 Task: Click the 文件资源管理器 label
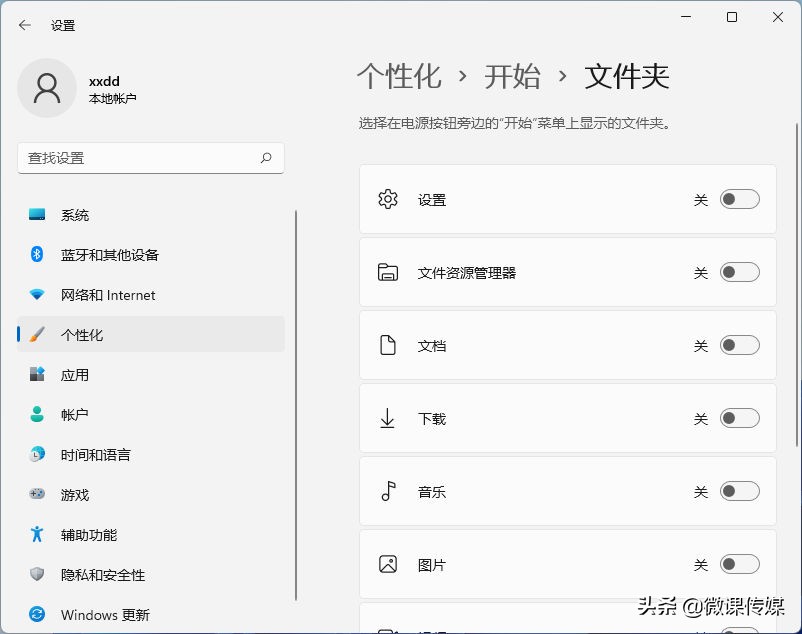pos(466,273)
